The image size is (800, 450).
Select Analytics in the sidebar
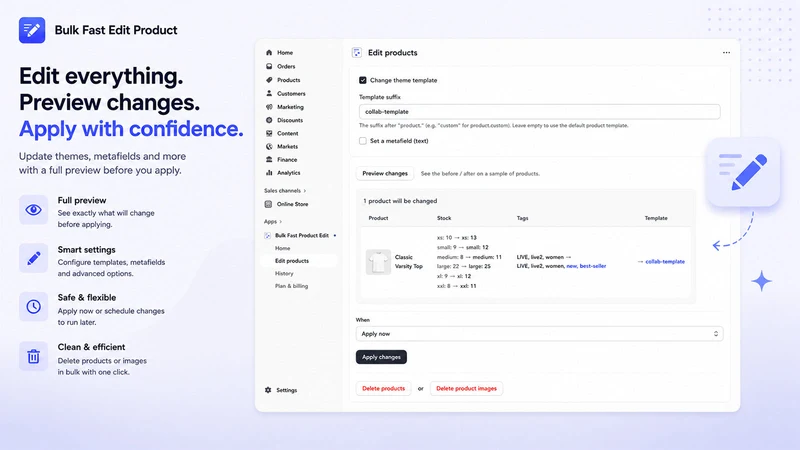click(x=289, y=173)
